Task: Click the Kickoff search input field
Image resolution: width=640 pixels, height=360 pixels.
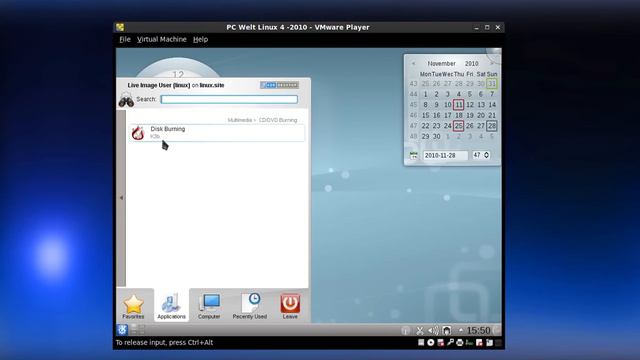Action: click(229, 99)
